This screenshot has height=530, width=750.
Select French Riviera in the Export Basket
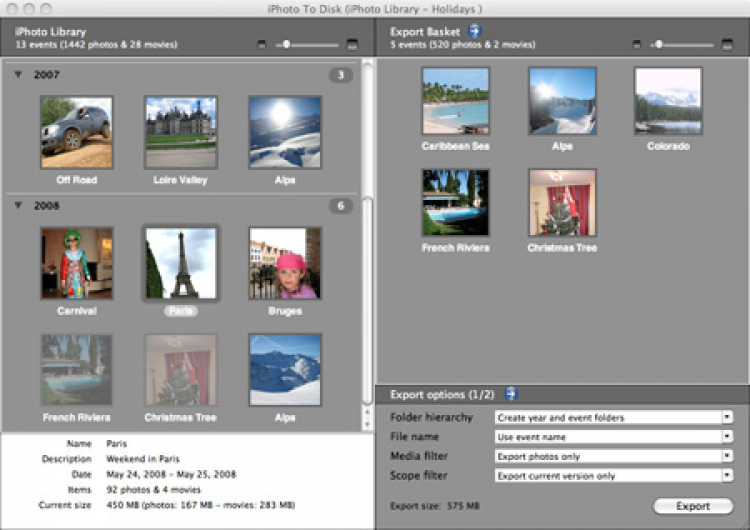click(x=455, y=203)
